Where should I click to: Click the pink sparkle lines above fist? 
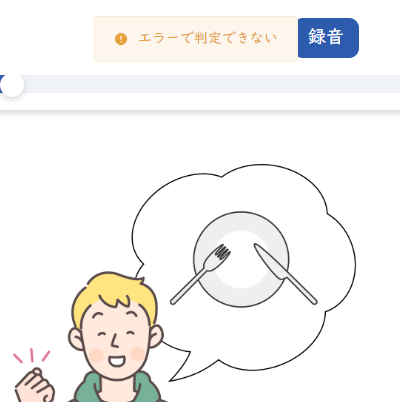click(31, 356)
